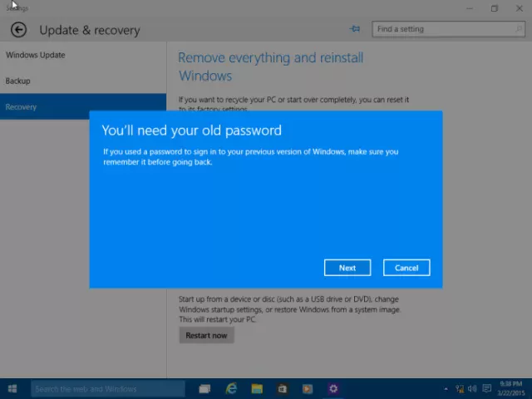Image resolution: width=532 pixels, height=399 pixels.
Task: Maximize the Settings window
Action: click(495, 8)
